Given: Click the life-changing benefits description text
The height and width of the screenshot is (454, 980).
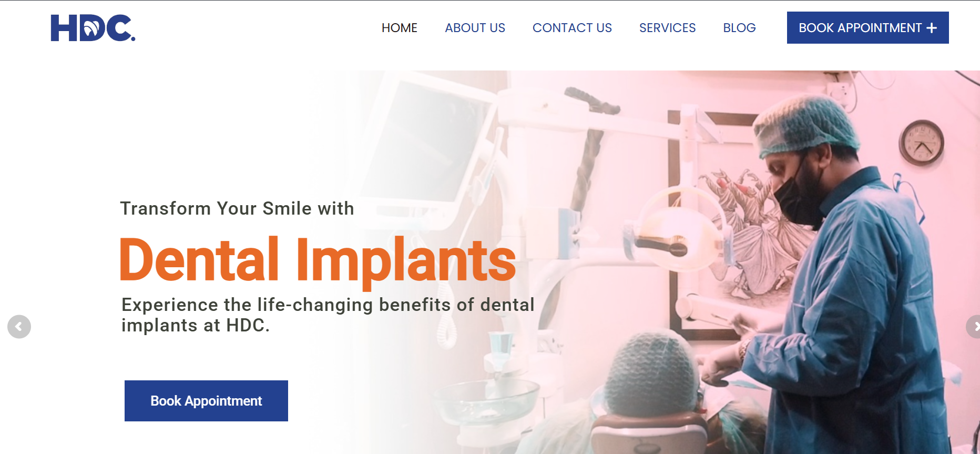Looking at the screenshot, I should (328, 315).
